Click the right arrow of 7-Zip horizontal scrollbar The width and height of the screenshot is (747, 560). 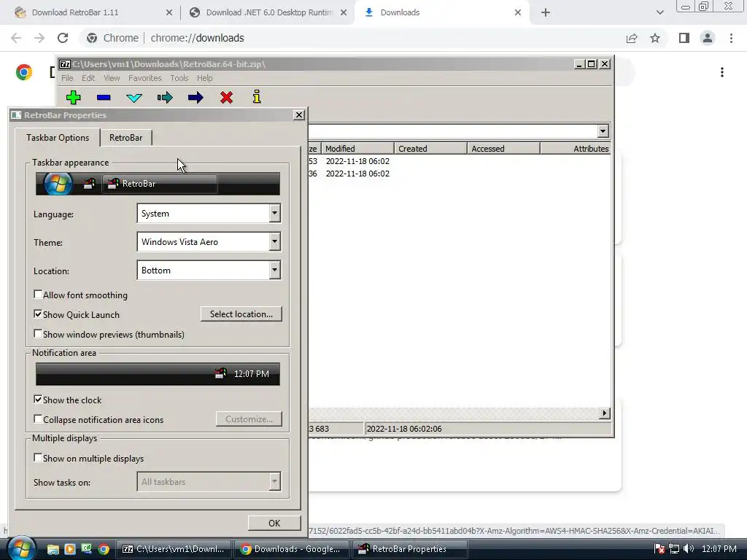[604, 413]
